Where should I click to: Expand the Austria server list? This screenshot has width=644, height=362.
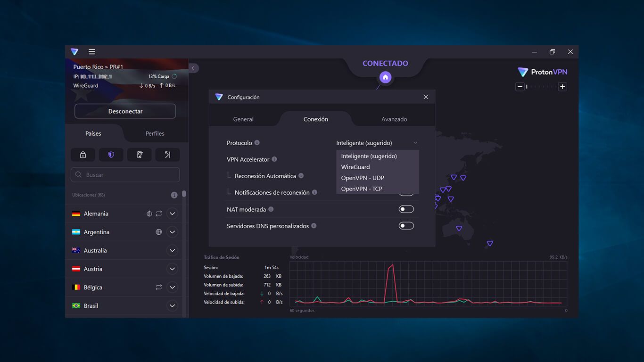pos(172,269)
